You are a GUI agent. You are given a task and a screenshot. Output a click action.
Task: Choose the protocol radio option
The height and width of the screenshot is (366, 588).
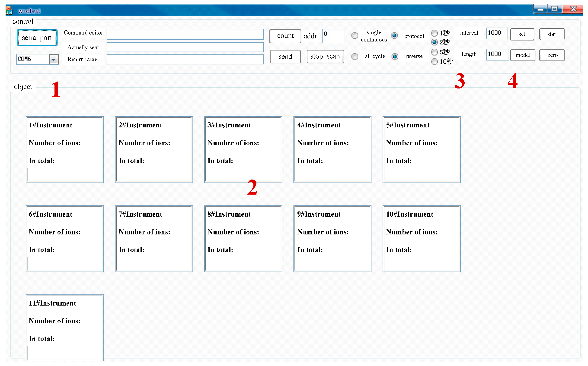click(394, 36)
